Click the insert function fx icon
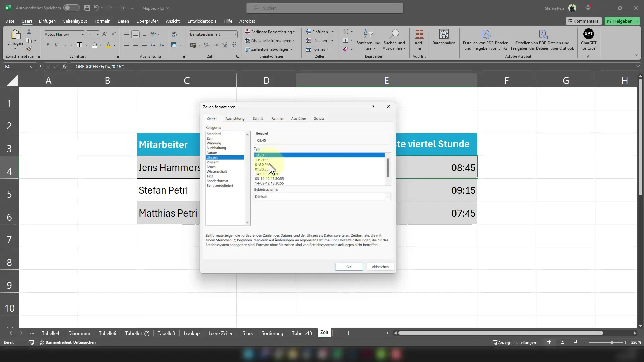Viewport: 644px width, 362px height. [x=64, y=67]
